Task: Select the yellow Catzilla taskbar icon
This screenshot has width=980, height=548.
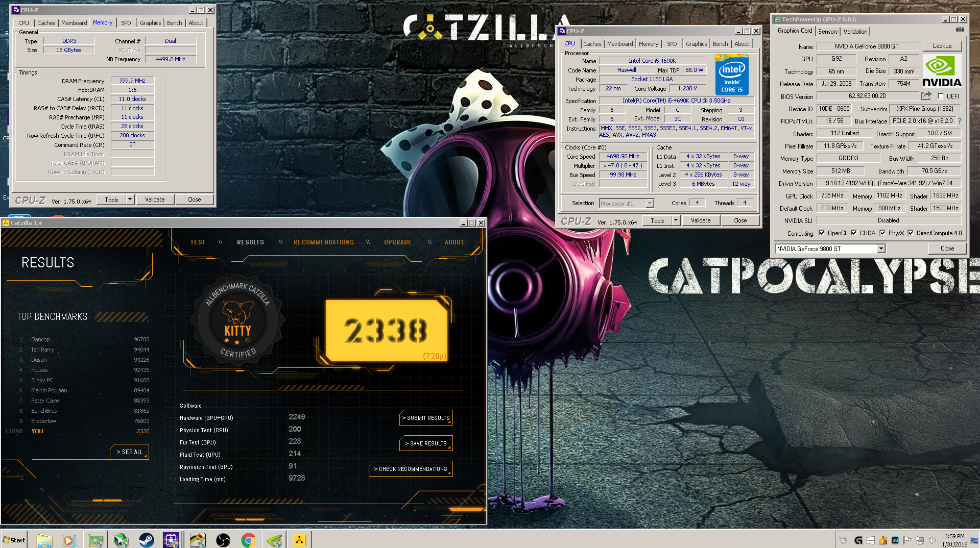Action: [x=299, y=540]
